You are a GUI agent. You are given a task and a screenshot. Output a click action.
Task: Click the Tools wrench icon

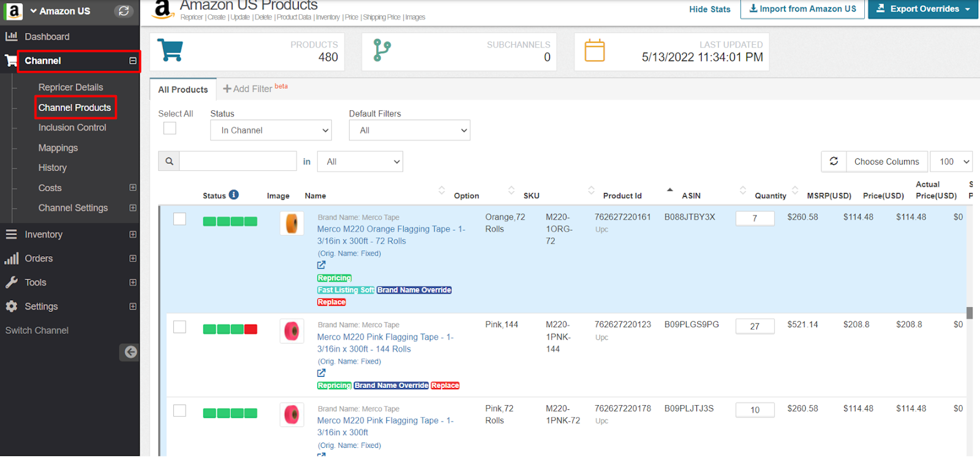click(x=11, y=283)
